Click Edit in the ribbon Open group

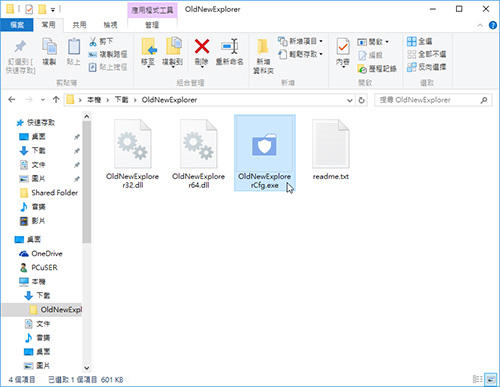370,55
